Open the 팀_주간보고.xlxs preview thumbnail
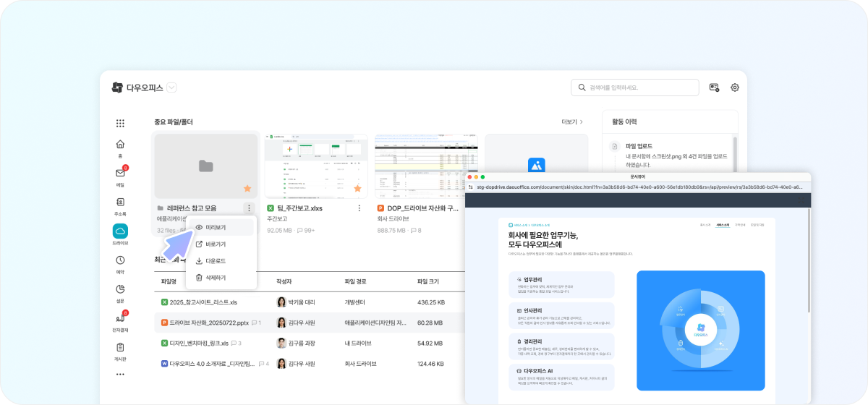Image resolution: width=868 pixels, height=405 pixels. coord(316,166)
